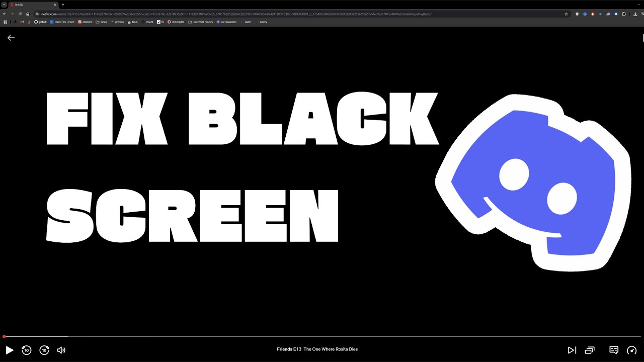Bookmark this page with the star
Screen dimensions: 644x362
(566, 14)
